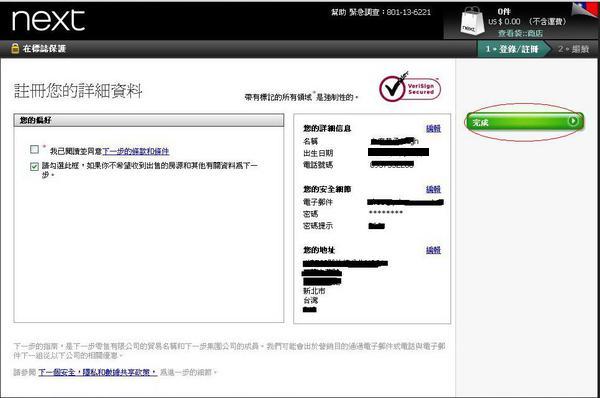
Task: Click the padlock secure icon
Action: [15, 48]
